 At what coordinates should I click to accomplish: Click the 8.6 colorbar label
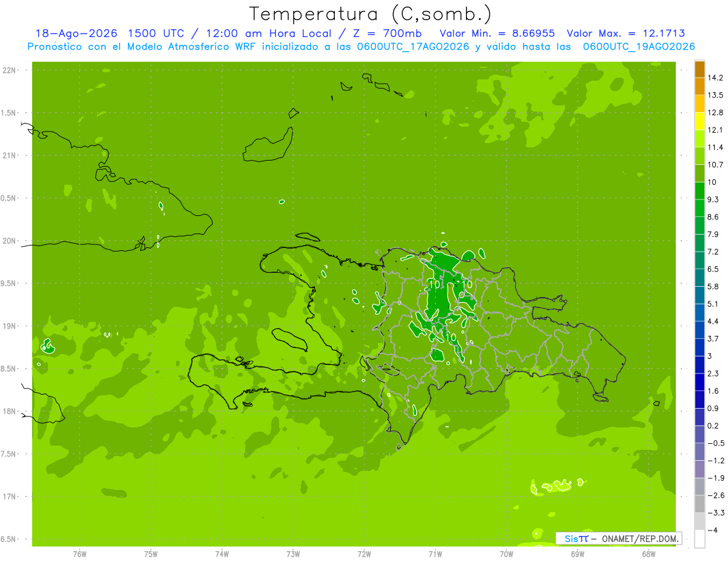click(x=713, y=217)
